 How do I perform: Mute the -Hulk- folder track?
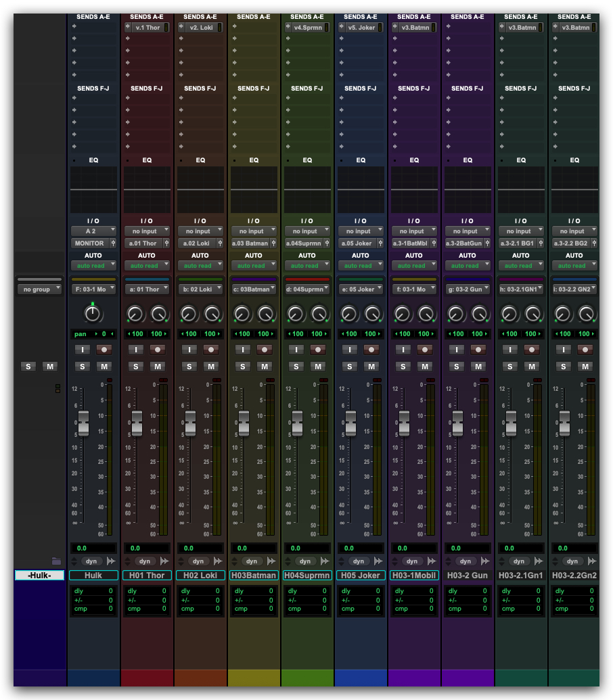coord(50,367)
